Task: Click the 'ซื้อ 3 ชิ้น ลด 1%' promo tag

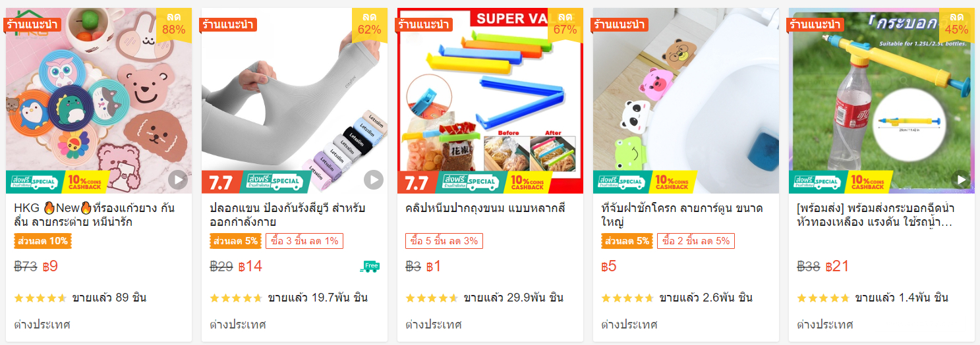Action: coord(304,241)
